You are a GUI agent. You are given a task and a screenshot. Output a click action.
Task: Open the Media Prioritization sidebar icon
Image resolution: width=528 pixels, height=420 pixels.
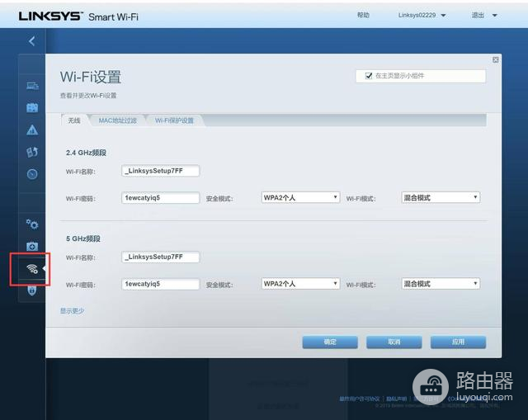click(32, 152)
